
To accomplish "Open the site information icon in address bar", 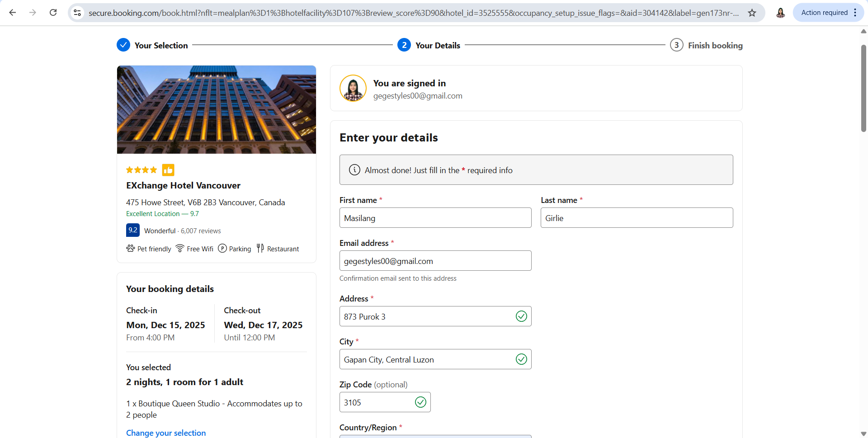I will [78, 13].
